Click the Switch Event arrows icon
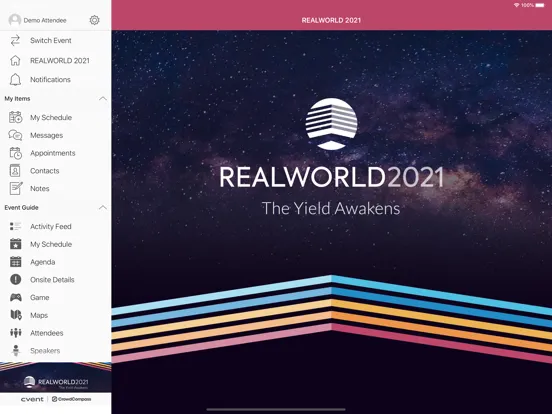Viewport: 552px width, 414px height. pos(15,40)
